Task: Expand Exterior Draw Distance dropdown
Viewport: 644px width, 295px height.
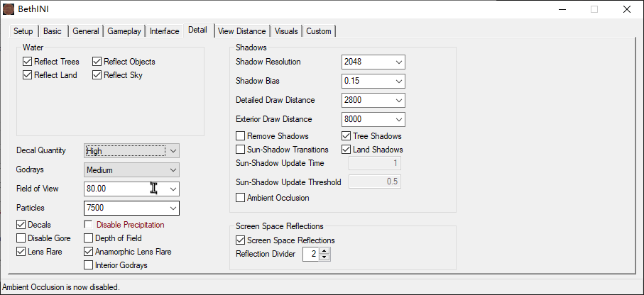Action: click(x=373, y=119)
